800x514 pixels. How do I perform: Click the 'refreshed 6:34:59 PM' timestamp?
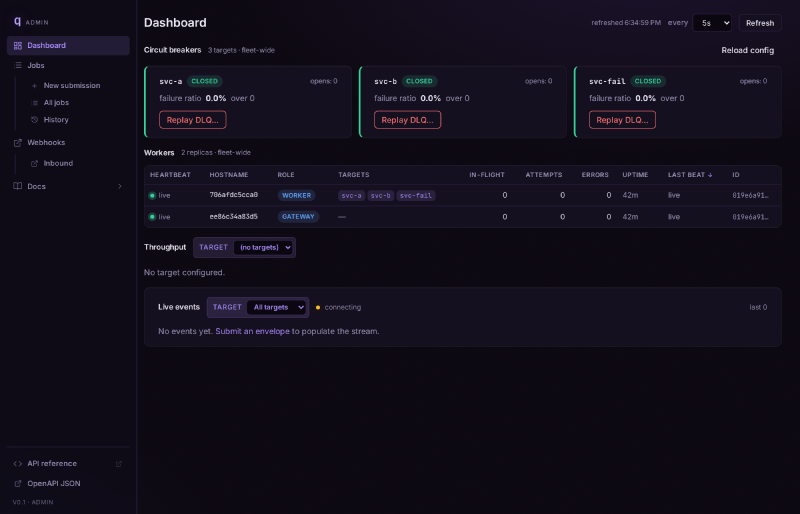coord(626,23)
